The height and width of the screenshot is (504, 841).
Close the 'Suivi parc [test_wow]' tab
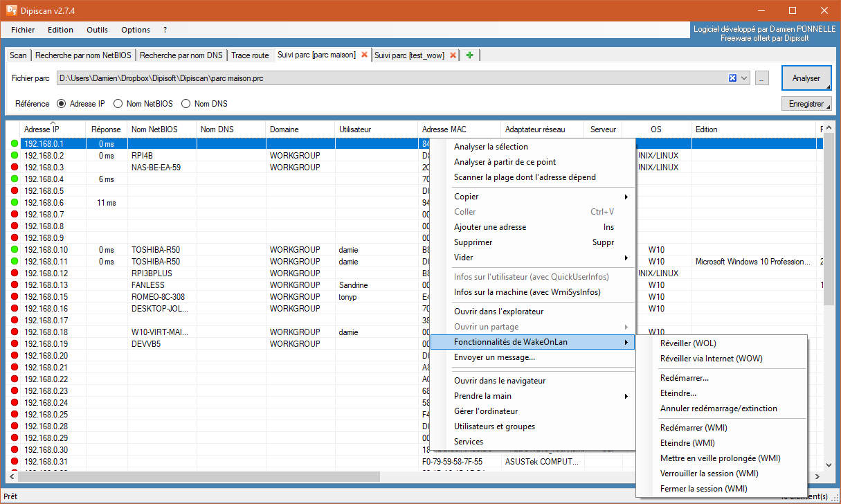click(x=453, y=55)
